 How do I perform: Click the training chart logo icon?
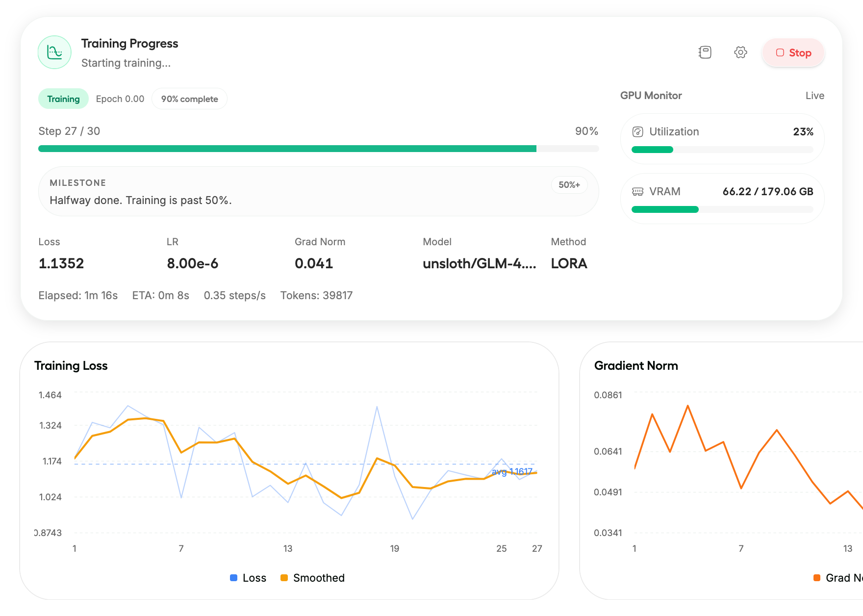coord(54,52)
